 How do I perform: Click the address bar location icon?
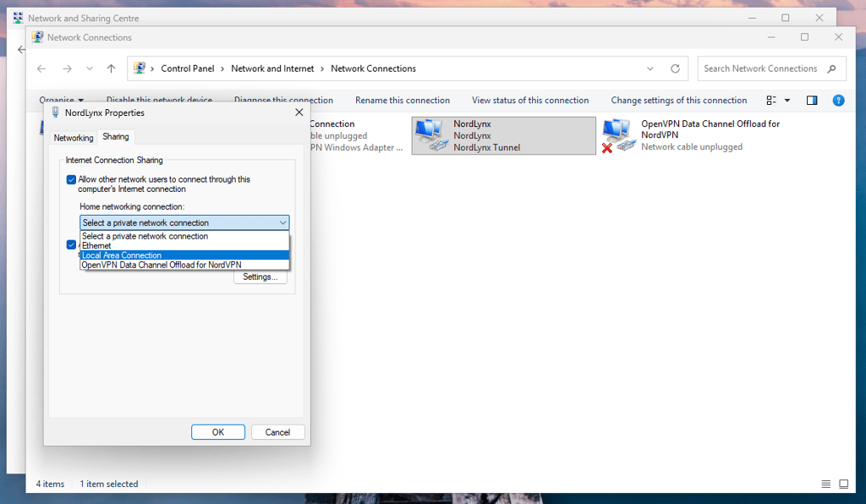140,68
